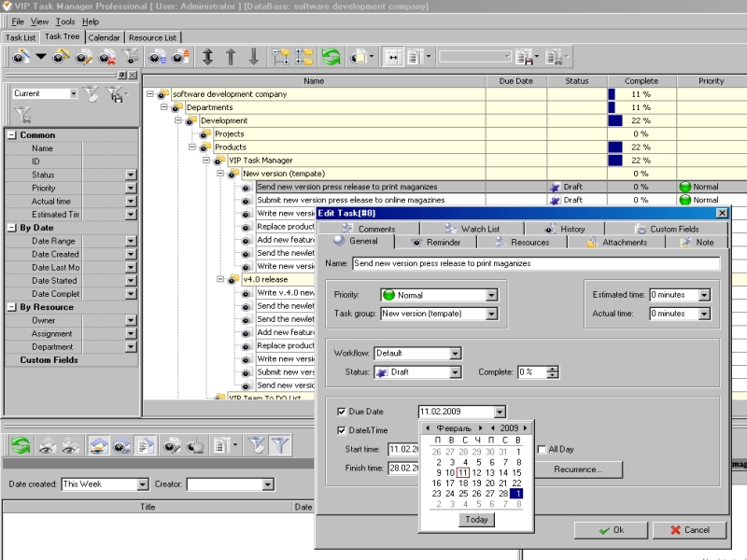This screenshot has height=560, width=747.
Task: Switch to the Calendar tab
Action: click(x=105, y=37)
